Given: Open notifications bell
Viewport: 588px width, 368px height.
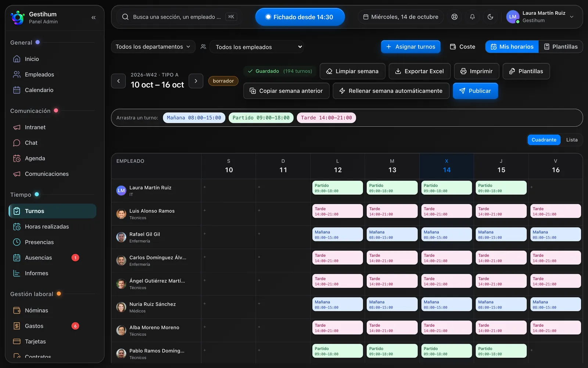Looking at the screenshot, I should pyautogui.click(x=472, y=17).
